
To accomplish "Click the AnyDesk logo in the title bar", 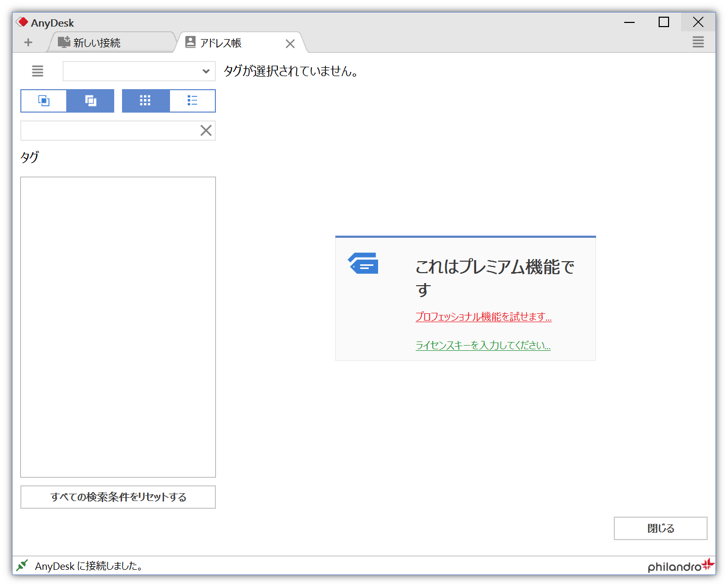I will pyautogui.click(x=22, y=22).
